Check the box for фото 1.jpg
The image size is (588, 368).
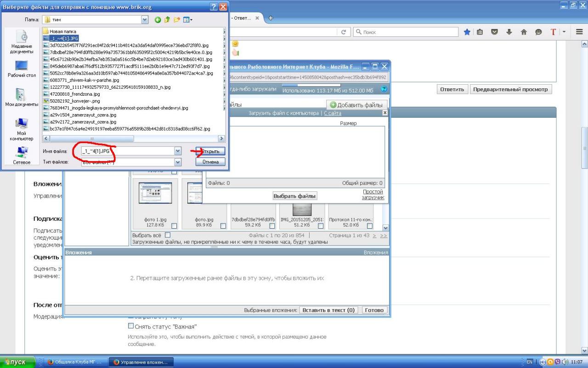coord(174,226)
